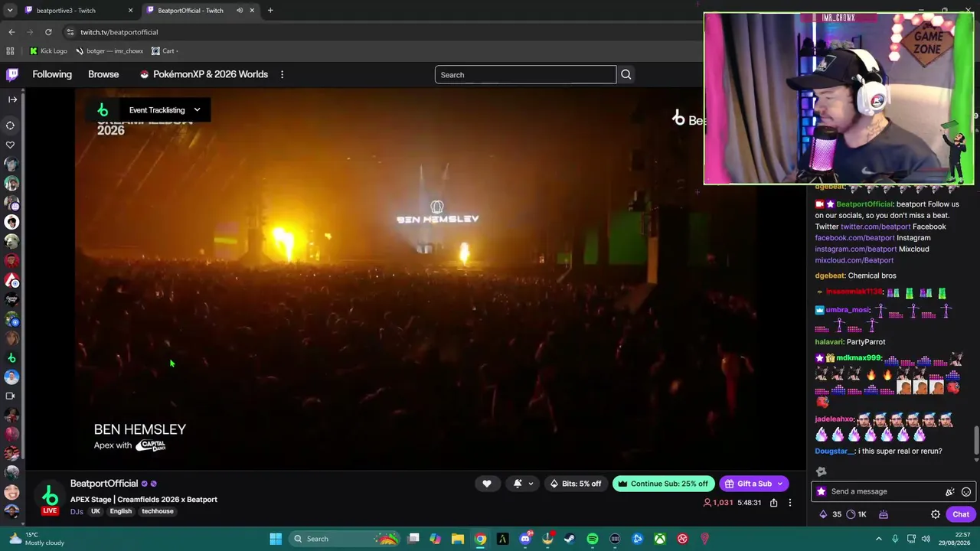Select the UK tag
Viewport: 980px width, 551px height.
[96, 511]
